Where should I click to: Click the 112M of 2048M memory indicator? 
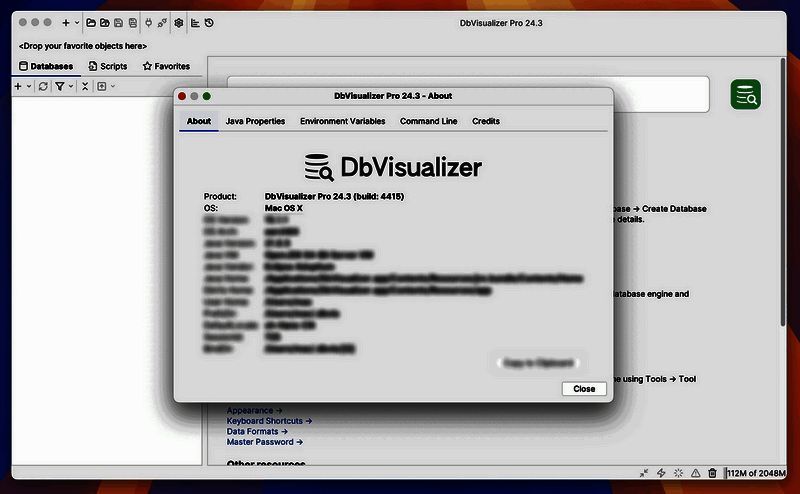(x=756, y=473)
